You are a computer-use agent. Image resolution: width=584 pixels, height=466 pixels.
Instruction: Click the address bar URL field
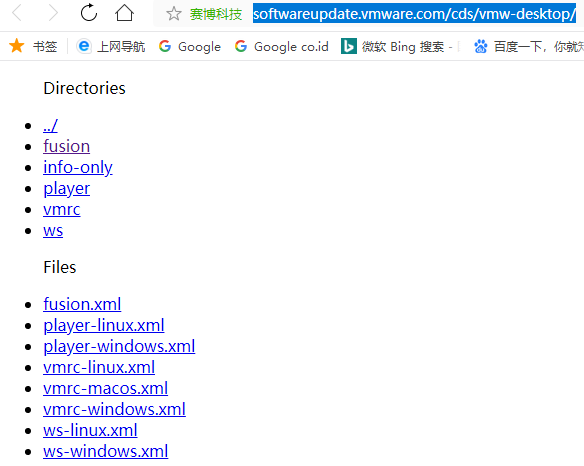414,14
